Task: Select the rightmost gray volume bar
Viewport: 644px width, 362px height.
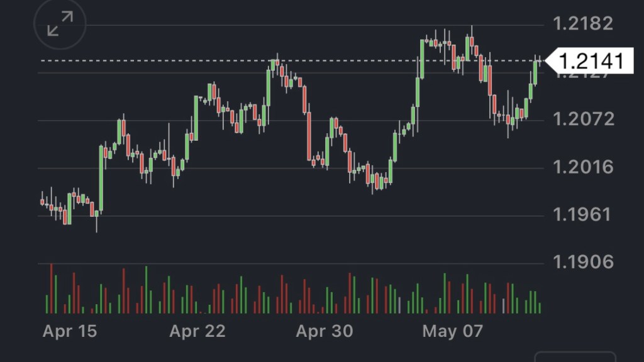Action: pyautogui.click(x=503, y=305)
